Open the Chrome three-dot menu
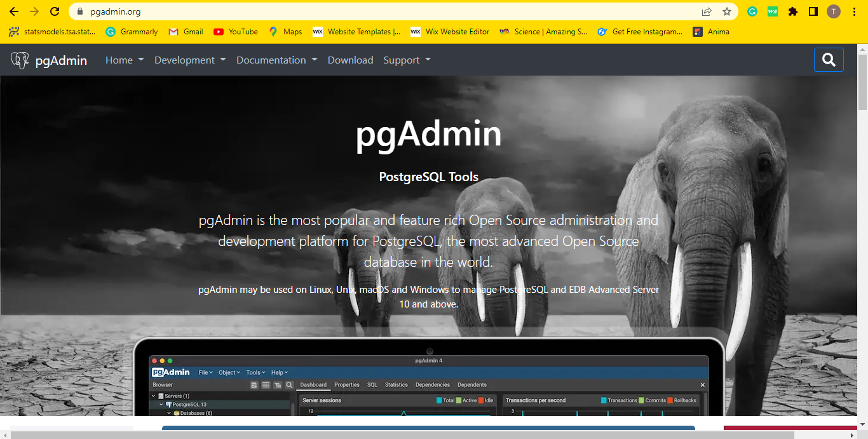The height and width of the screenshot is (439, 868). pyautogui.click(x=854, y=11)
